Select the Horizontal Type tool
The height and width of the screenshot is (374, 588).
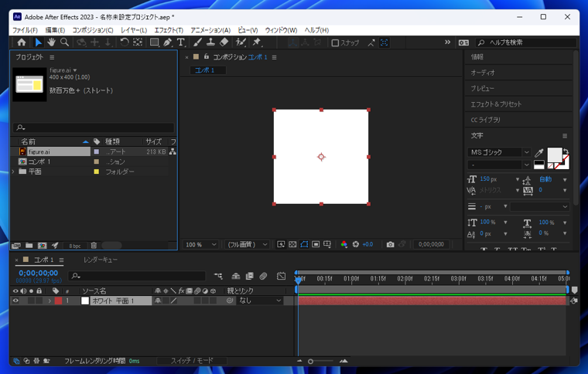coord(181,42)
